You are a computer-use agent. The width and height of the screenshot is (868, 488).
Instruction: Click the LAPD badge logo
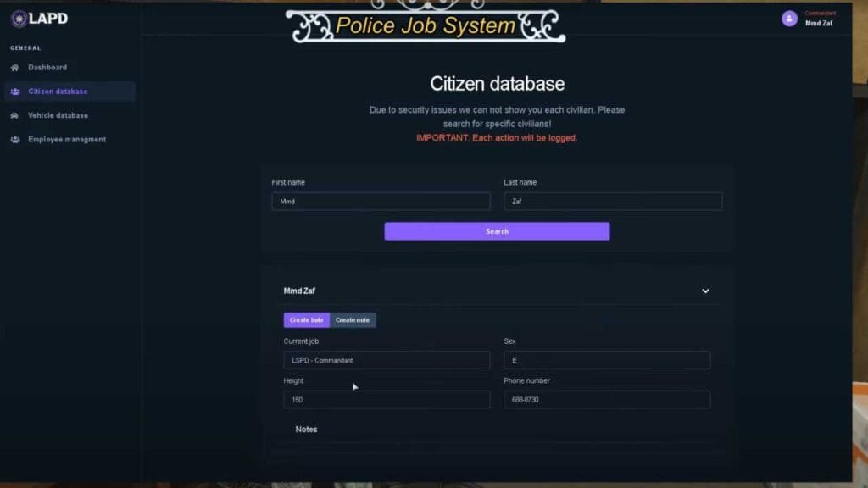(x=18, y=19)
